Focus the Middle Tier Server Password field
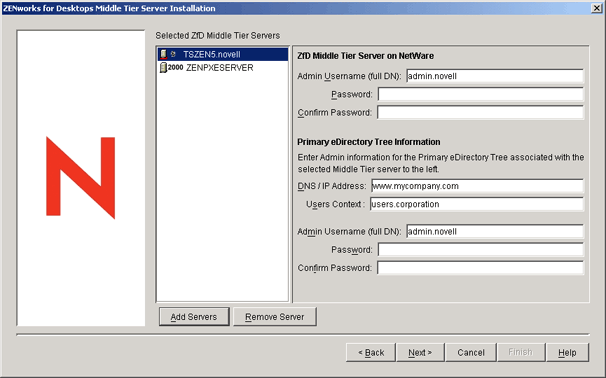The height and width of the screenshot is (378, 606). click(480, 94)
